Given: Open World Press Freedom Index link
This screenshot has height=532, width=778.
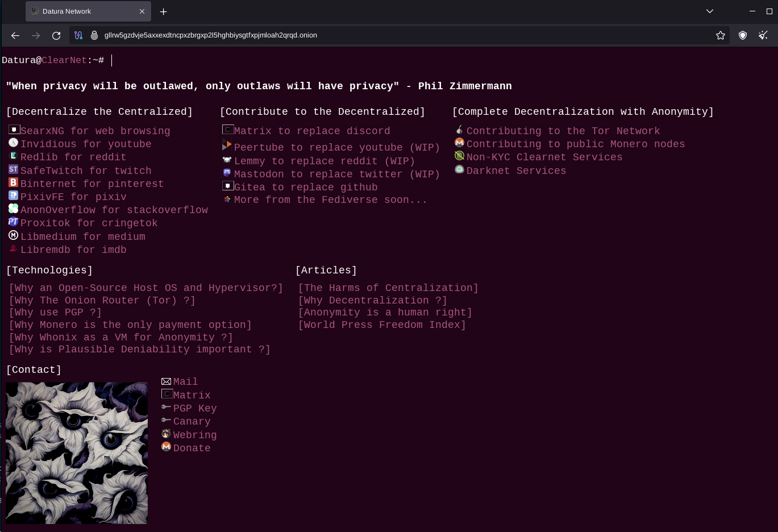Looking at the screenshot, I should [382, 325].
